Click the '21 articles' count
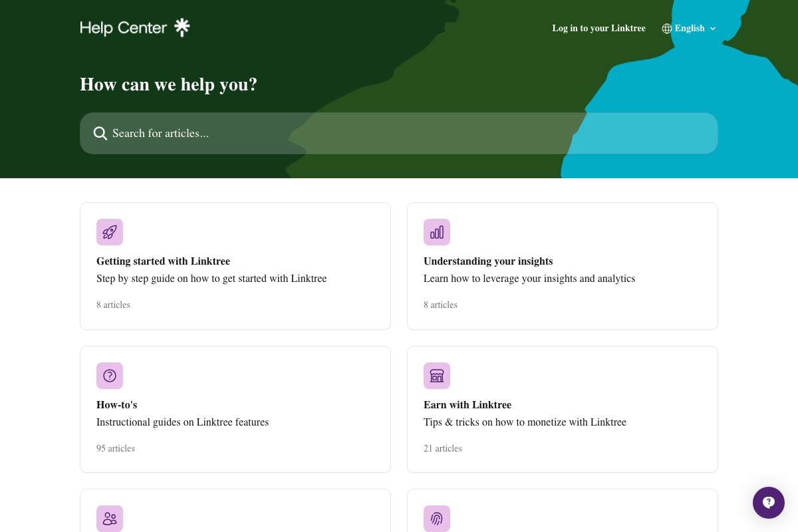Image resolution: width=798 pixels, height=532 pixels. tap(443, 449)
